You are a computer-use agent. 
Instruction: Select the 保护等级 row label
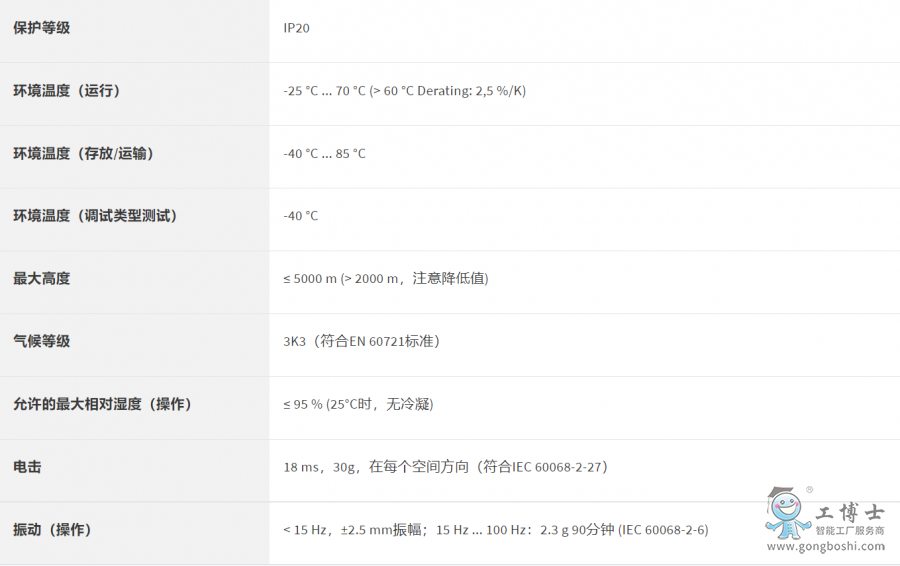(x=42, y=28)
